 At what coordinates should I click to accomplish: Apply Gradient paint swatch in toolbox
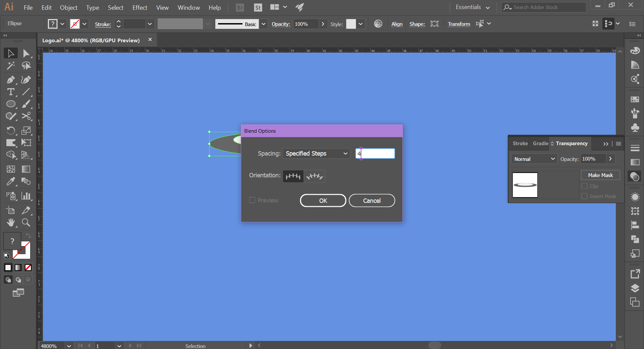tap(18, 268)
